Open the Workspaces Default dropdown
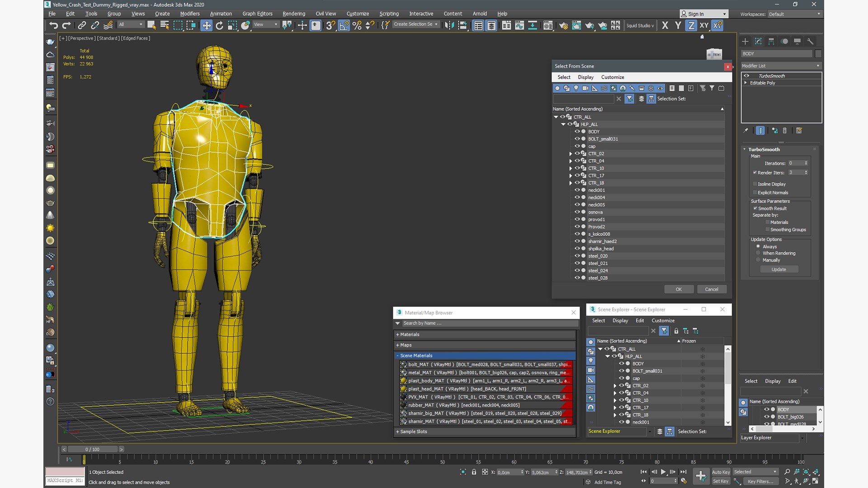Viewport: 868px width, 488px height. tap(794, 14)
